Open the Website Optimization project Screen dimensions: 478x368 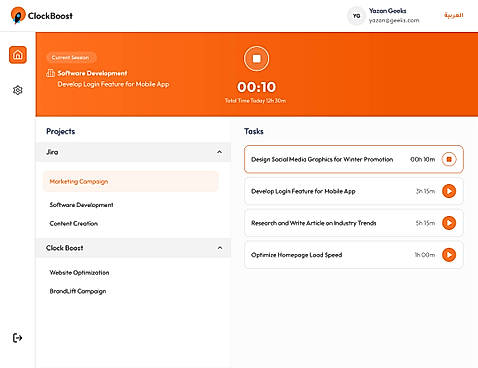pos(79,272)
